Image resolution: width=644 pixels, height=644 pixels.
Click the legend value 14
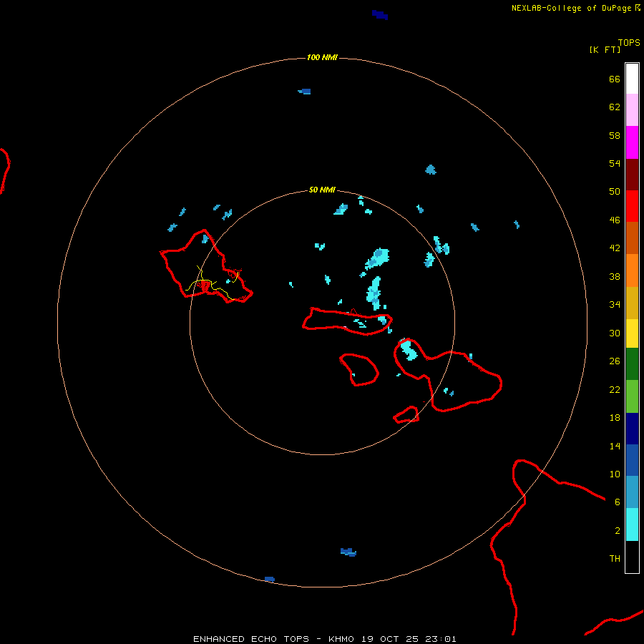point(615,446)
